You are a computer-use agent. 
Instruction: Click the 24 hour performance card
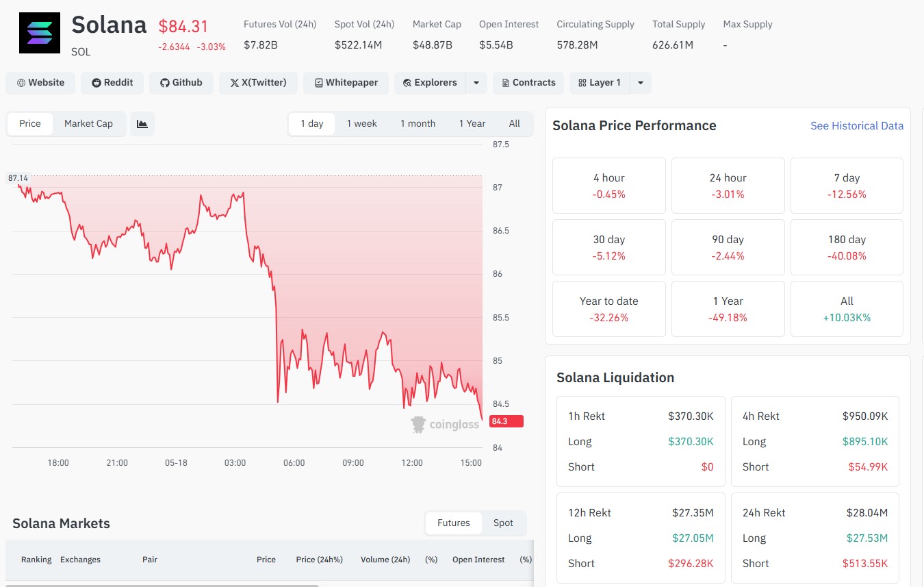[728, 186]
